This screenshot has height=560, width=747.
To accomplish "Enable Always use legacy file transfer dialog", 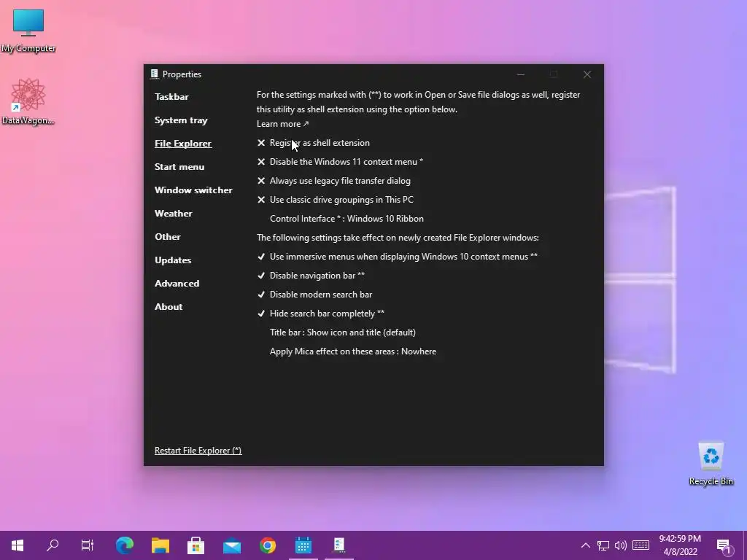I will coord(333,181).
